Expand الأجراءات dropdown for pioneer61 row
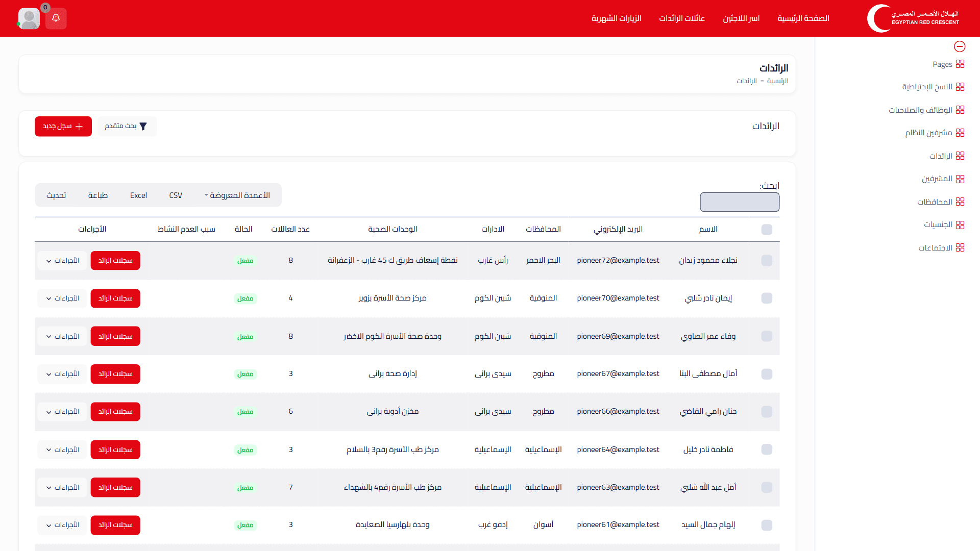The height and width of the screenshot is (551, 980). click(62, 525)
